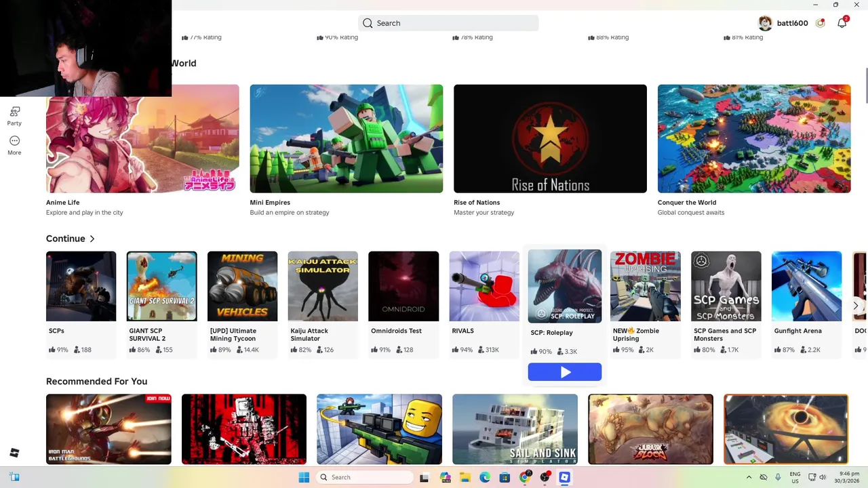This screenshot has width=868, height=488.
Task: Click the Windows widgets icon at bottom-left
Action: tap(14, 477)
